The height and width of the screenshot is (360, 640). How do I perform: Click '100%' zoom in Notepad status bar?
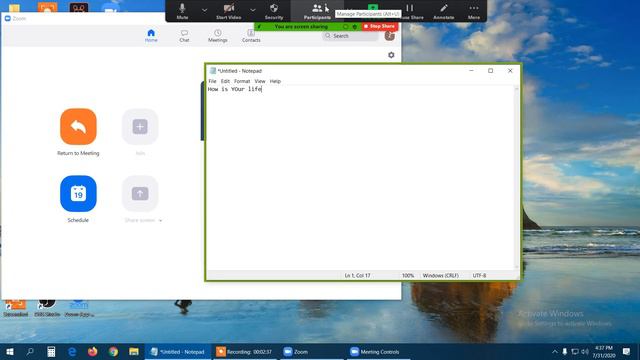coord(408,276)
